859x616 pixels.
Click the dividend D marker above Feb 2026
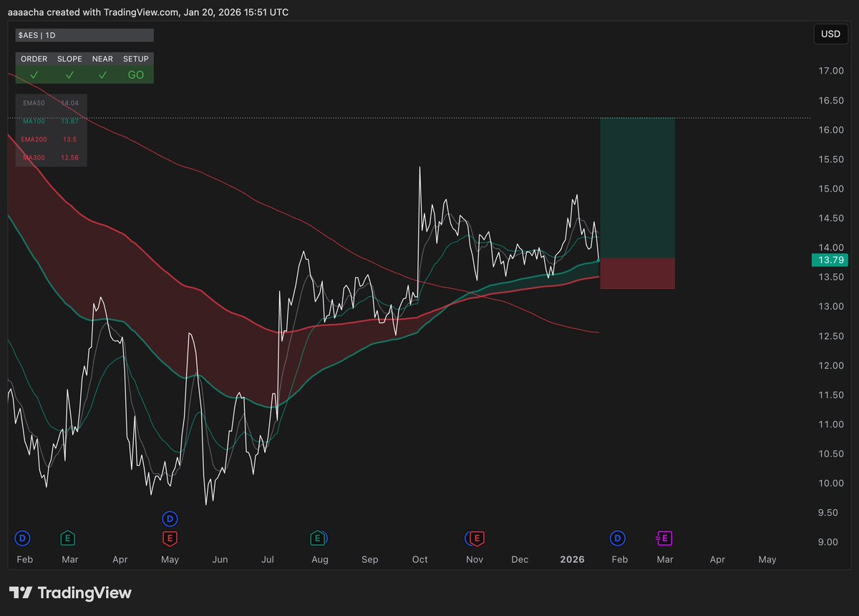pyautogui.click(x=617, y=537)
